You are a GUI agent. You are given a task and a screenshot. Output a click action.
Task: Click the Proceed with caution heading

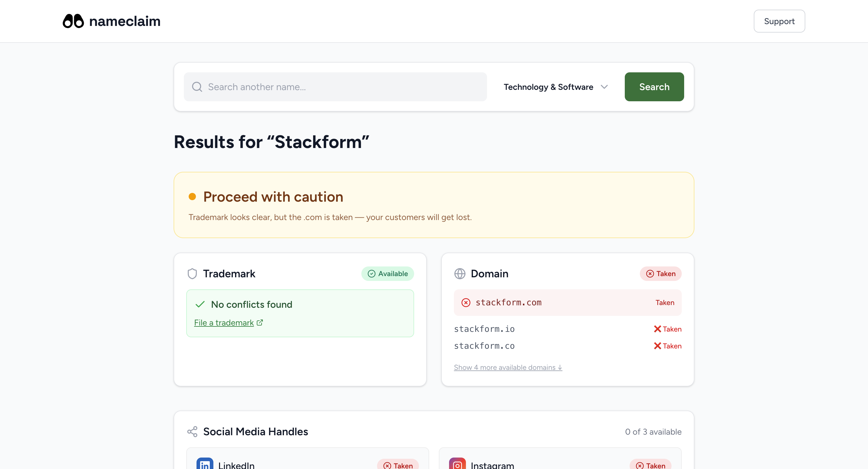click(x=273, y=197)
